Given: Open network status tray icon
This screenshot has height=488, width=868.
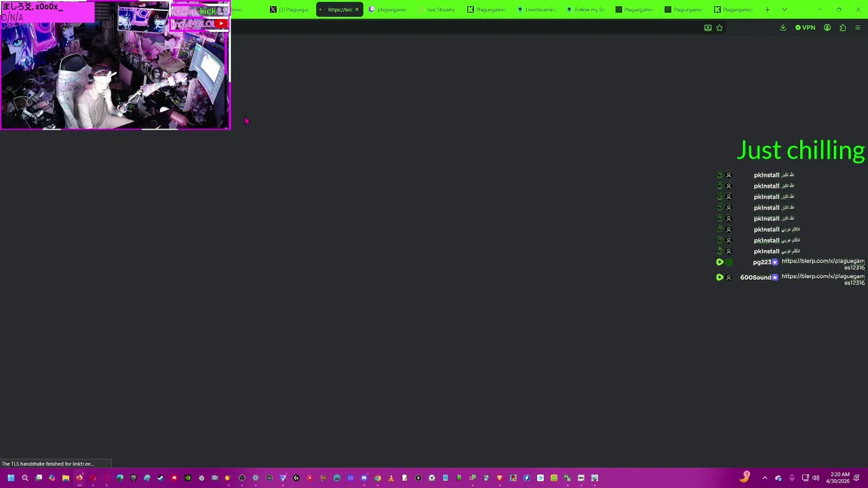Looking at the screenshot, I should pyautogui.click(x=805, y=478).
